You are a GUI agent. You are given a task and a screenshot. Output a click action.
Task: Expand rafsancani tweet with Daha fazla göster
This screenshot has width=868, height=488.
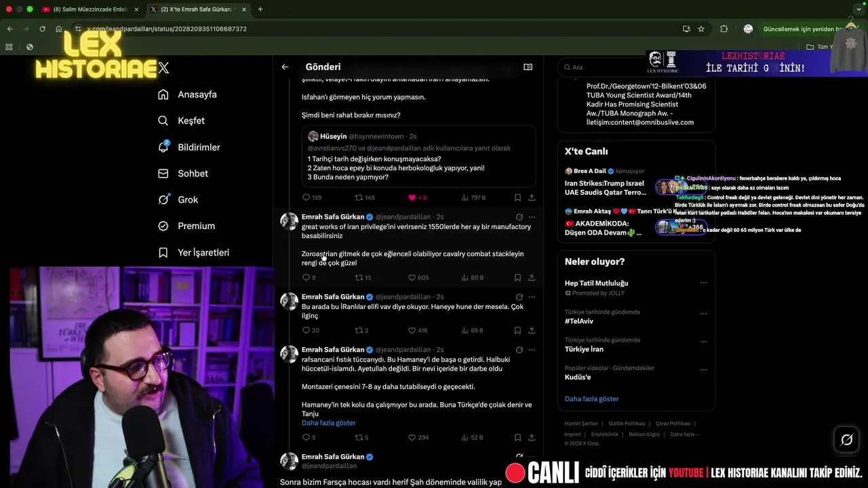tap(328, 423)
